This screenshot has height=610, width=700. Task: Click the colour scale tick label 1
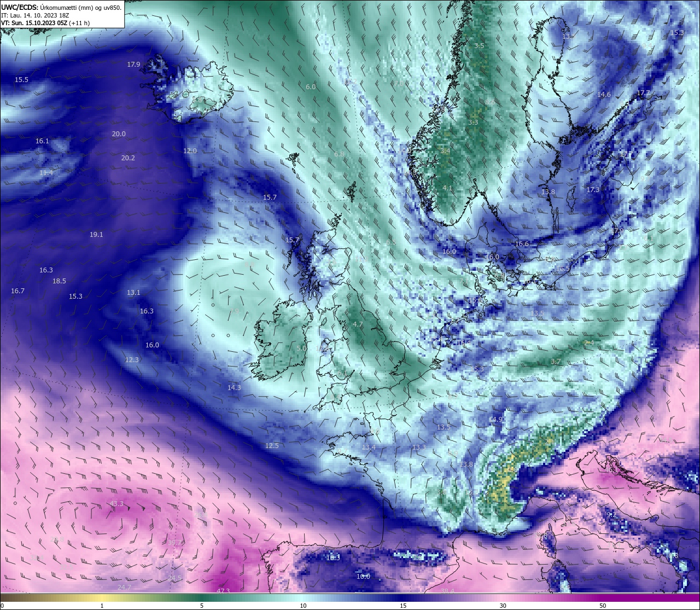point(102,606)
